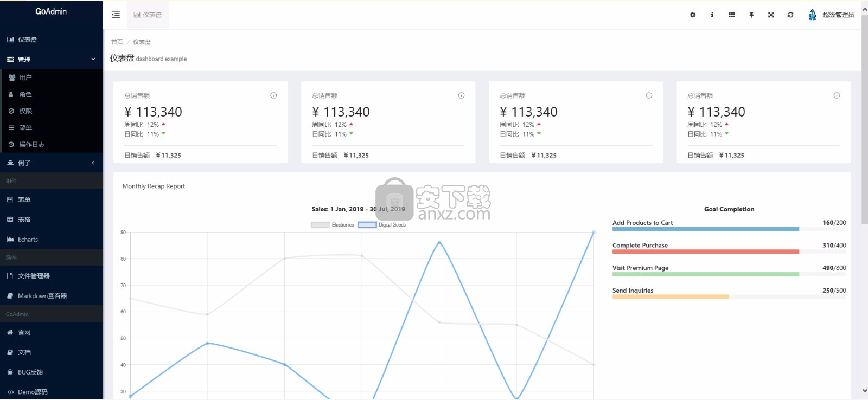Open 文件管理器 plugin in sidebar
The width and height of the screenshot is (868, 400).
(x=52, y=276)
